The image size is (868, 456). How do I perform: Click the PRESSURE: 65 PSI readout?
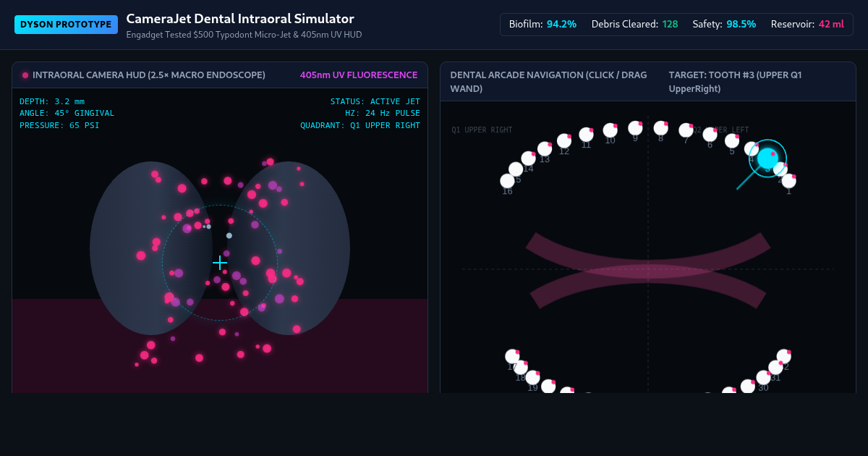[59, 125]
